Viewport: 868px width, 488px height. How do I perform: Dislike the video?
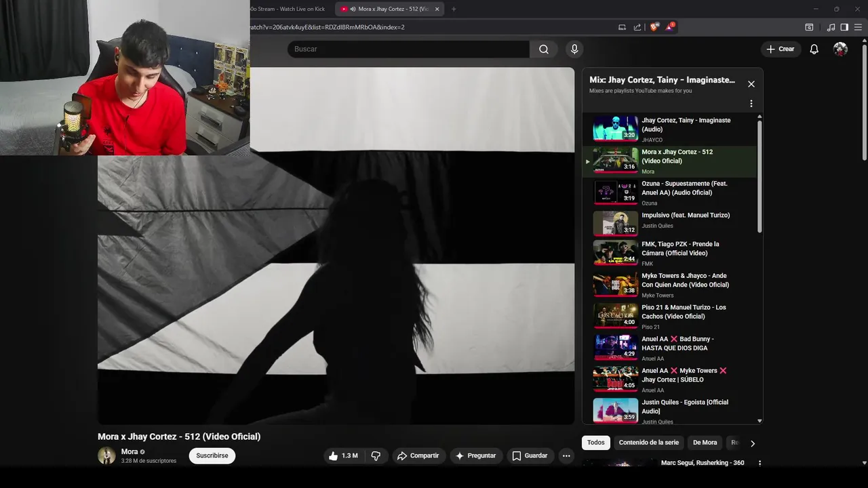376,455
